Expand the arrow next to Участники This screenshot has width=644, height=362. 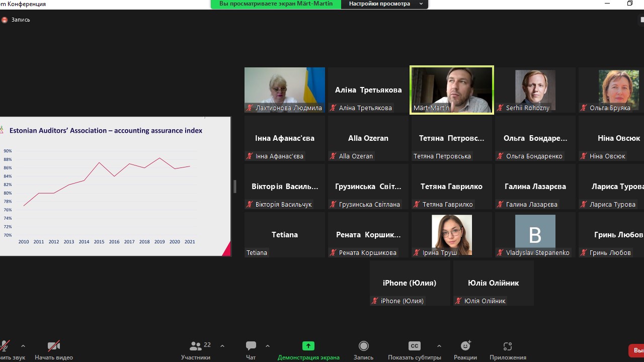pos(222,346)
